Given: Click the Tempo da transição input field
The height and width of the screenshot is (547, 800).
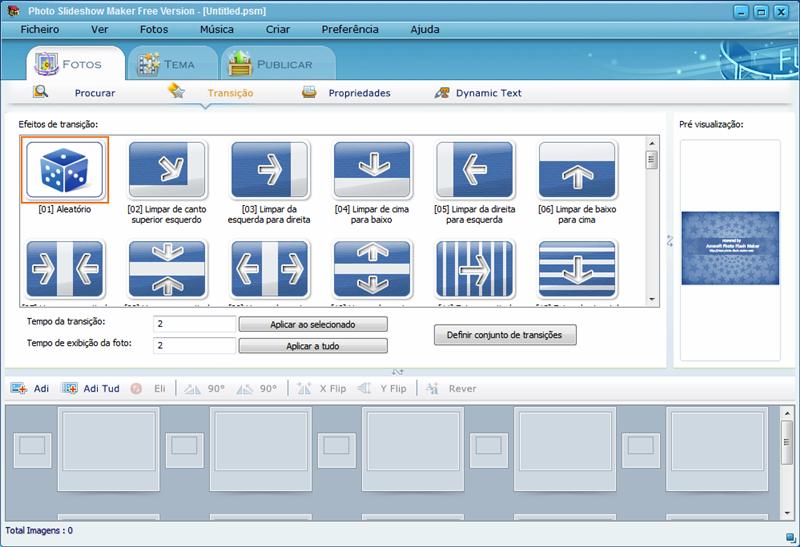Looking at the screenshot, I should point(194,324).
